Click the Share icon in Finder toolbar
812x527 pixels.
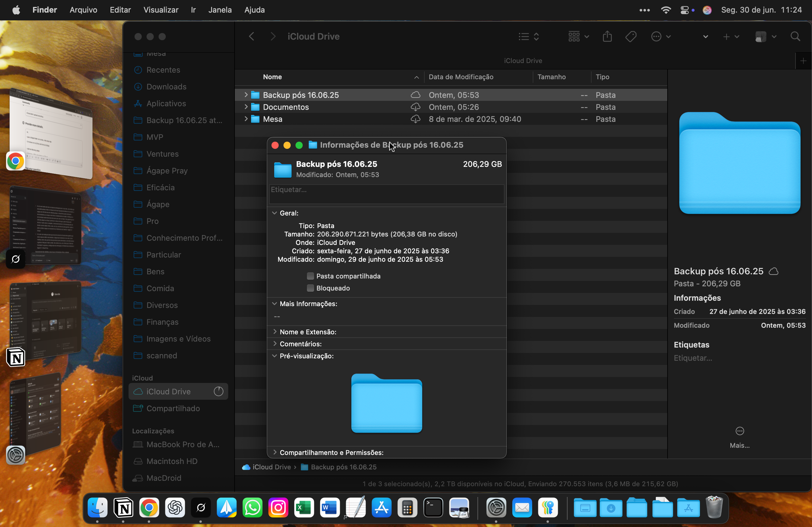[x=607, y=37]
